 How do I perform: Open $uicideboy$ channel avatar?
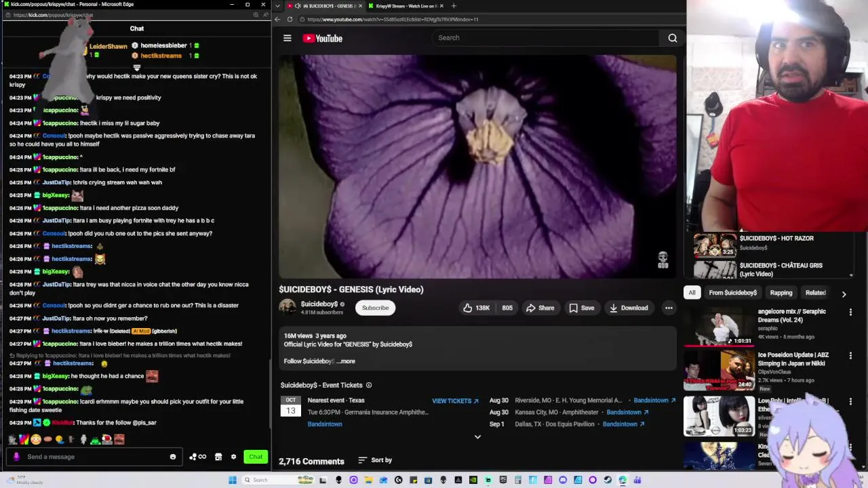288,307
